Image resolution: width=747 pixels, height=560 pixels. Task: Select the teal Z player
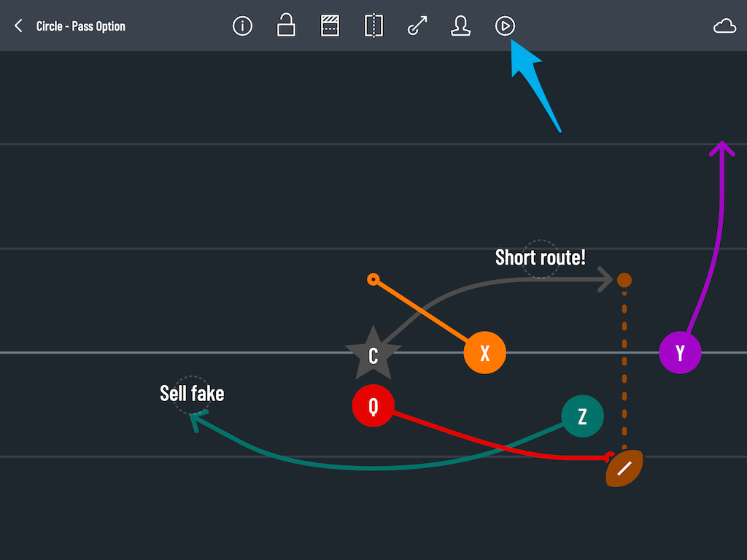(582, 416)
